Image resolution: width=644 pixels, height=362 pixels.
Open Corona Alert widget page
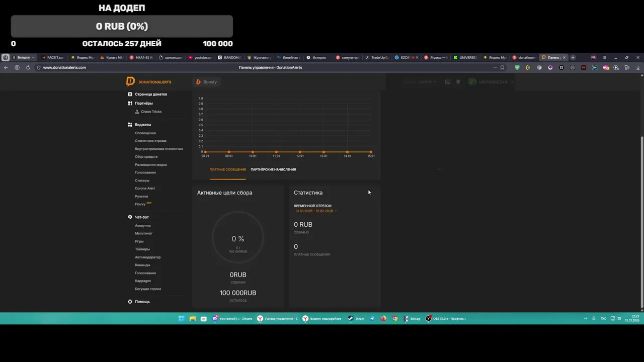click(x=145, y=188)
